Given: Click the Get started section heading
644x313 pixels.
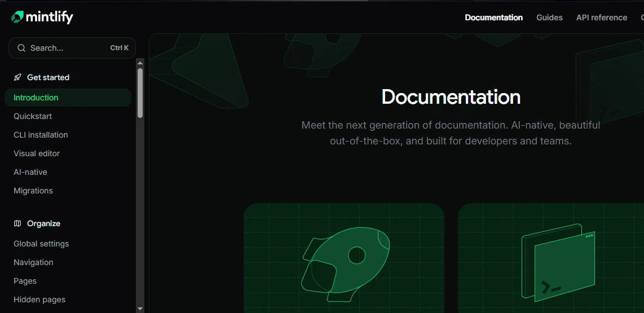Looking at the screenshot, I should click(48, 77).
